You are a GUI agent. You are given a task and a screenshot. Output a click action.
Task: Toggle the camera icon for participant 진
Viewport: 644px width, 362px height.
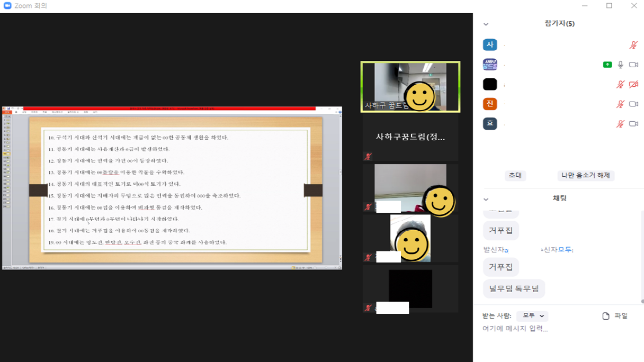[633, 104]
